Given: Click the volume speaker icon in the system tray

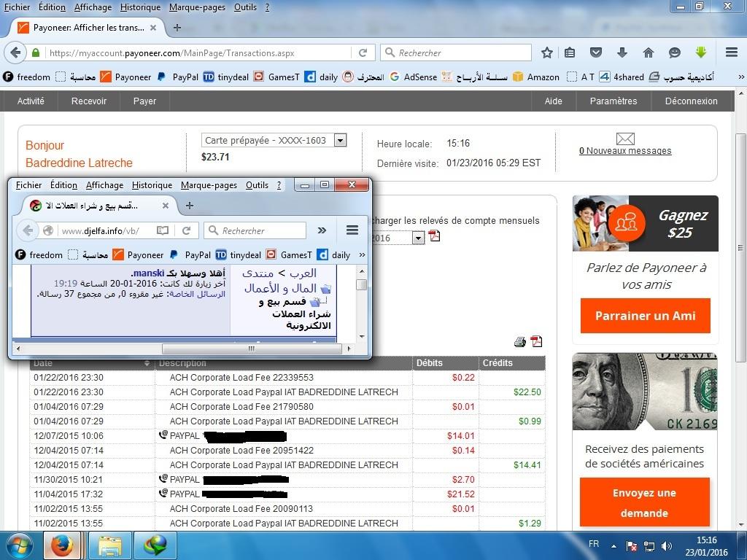Looking at the screenshot, I should [x=667, y=546].
